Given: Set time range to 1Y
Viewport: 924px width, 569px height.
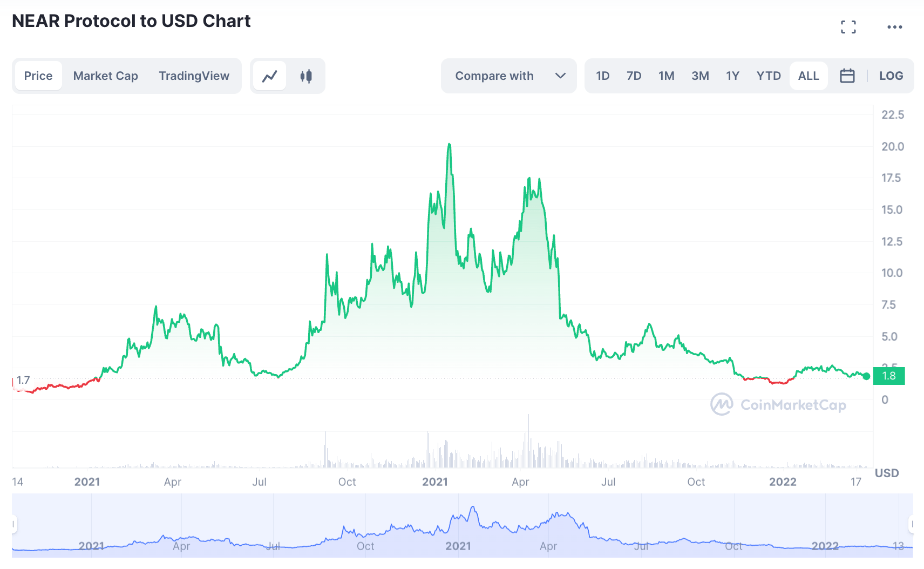Looking at the screenshot, I should [x=732, y=76].
